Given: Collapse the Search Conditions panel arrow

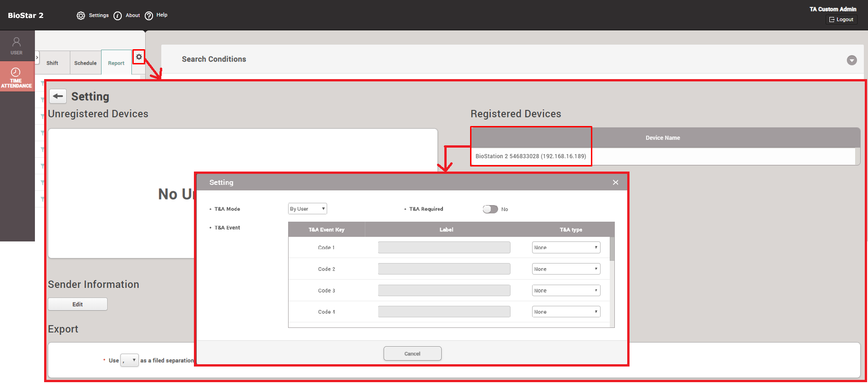Looking at the screenshot, I should pyautogui.click(x=851, y=60).
